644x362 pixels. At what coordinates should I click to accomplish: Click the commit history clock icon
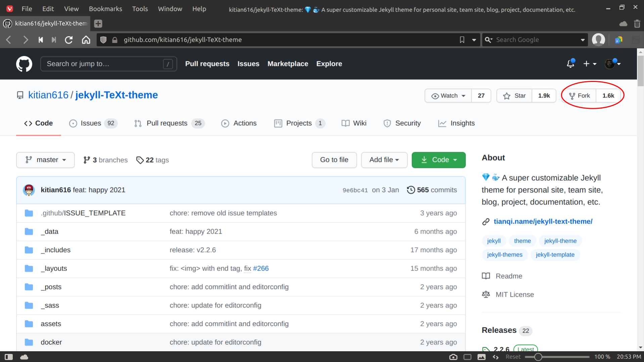[411, 190]
